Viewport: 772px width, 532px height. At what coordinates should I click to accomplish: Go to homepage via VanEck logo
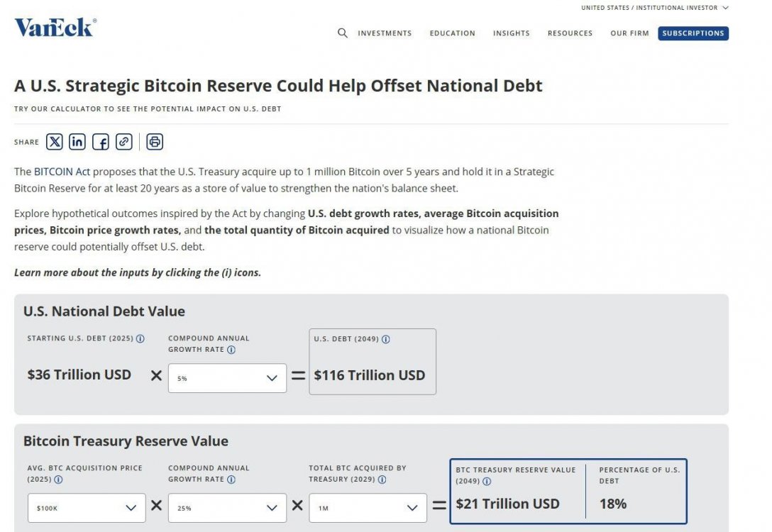point(55,28)
